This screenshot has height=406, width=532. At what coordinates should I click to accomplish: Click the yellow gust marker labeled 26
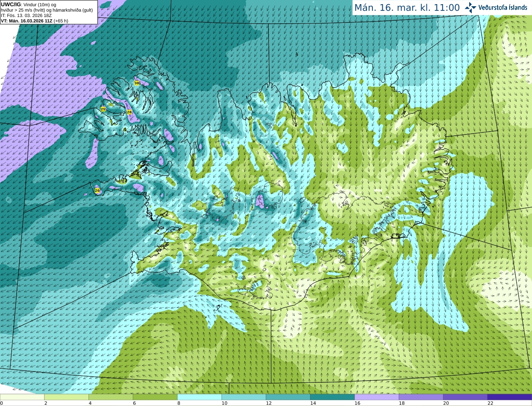coord(97,191)
